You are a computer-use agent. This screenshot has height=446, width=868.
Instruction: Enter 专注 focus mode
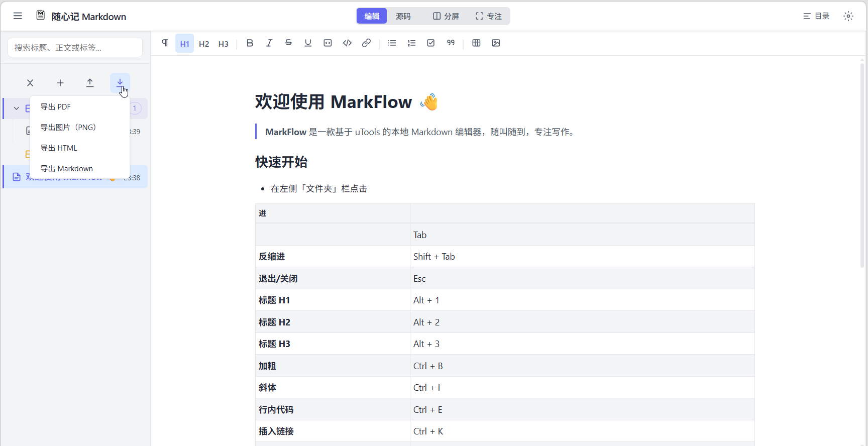pyautogui.click(x=489, y=16)
